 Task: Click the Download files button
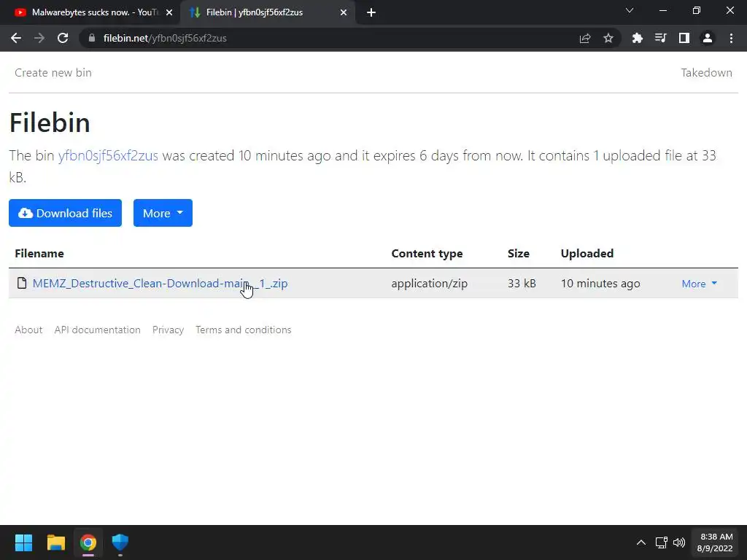point(65,213)
